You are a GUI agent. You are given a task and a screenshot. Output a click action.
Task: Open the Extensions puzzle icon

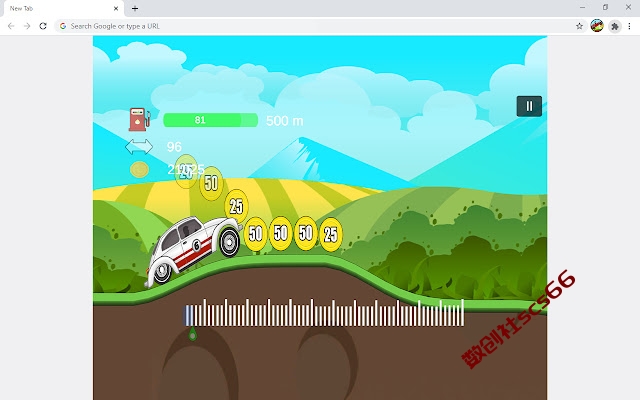[x=615, y=27]
